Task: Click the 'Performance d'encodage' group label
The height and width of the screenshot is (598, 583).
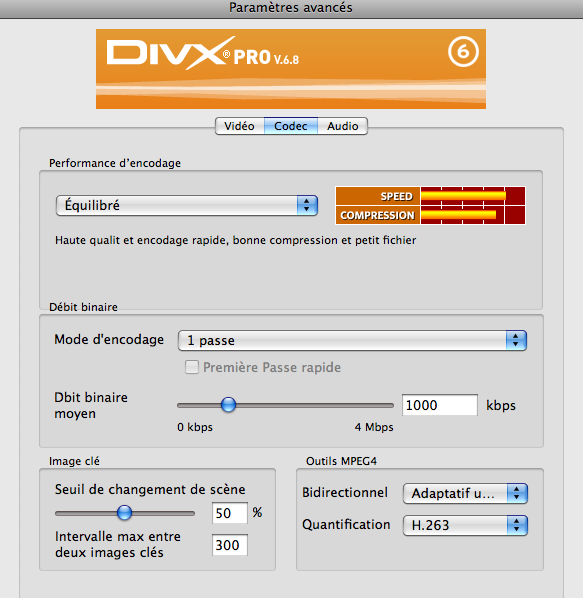Action: (x=115, y=163)
